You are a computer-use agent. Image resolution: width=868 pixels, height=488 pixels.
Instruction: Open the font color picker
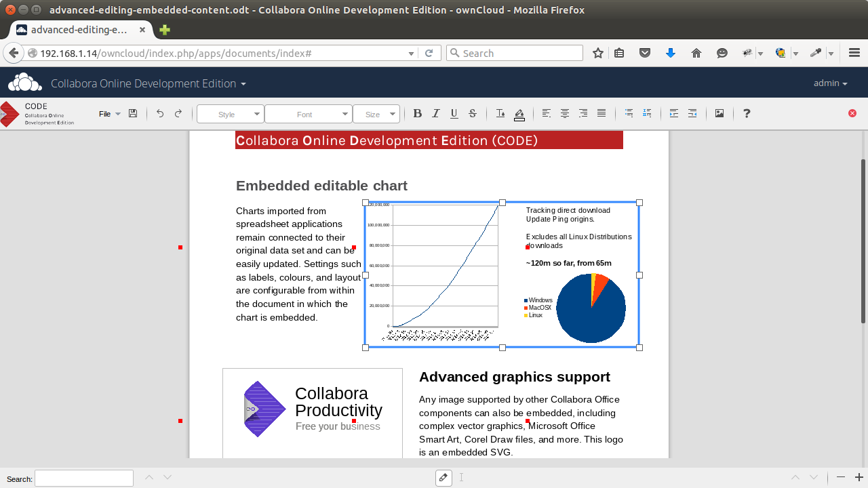pos(500,114)
